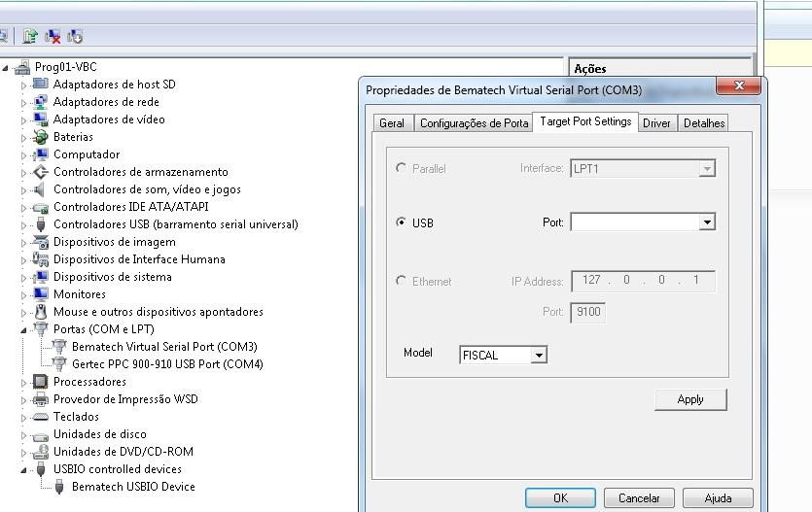Image resolution: width=812 pixels, height=512 pixels.
Task: Expand the Monitores node
Action: click(23, 295)
